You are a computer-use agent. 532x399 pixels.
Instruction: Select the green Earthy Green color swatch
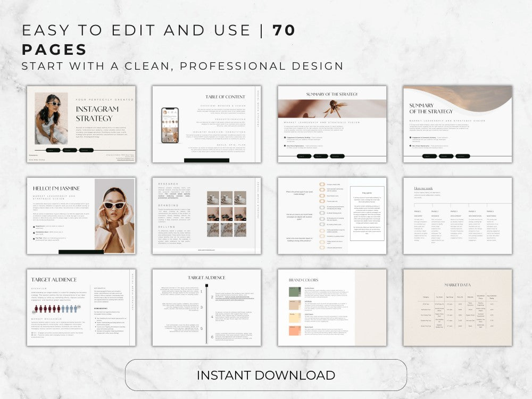coord(294,292)
